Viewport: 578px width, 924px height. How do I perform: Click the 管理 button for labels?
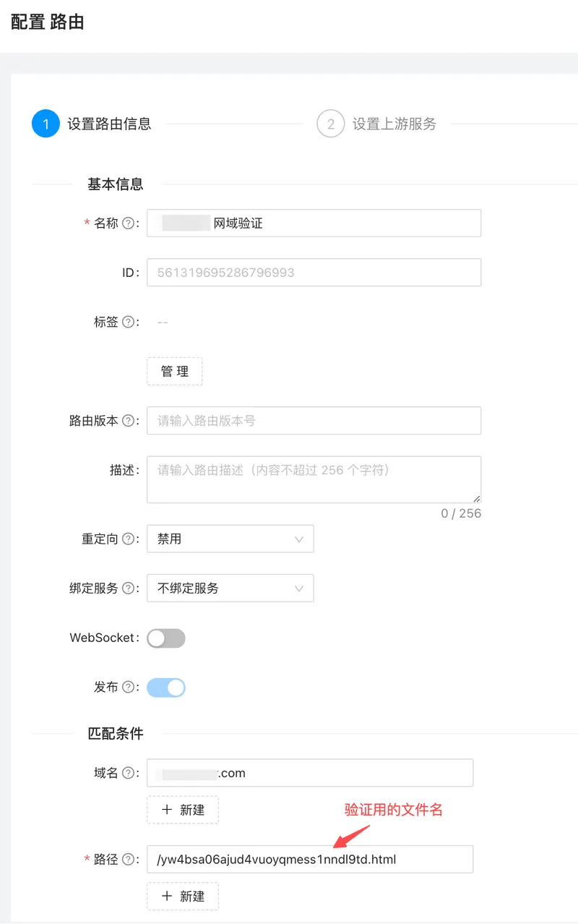click(175, 371)
